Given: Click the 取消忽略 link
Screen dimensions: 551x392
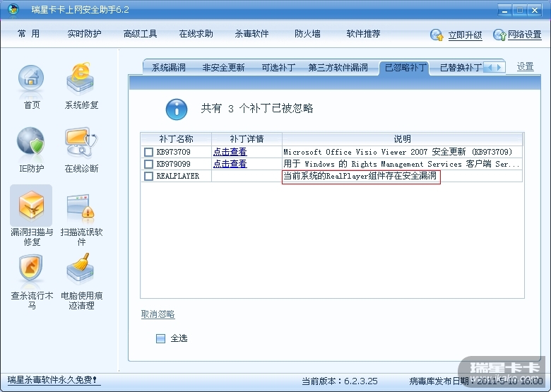Looking at the screenshot, I should 158,314.
